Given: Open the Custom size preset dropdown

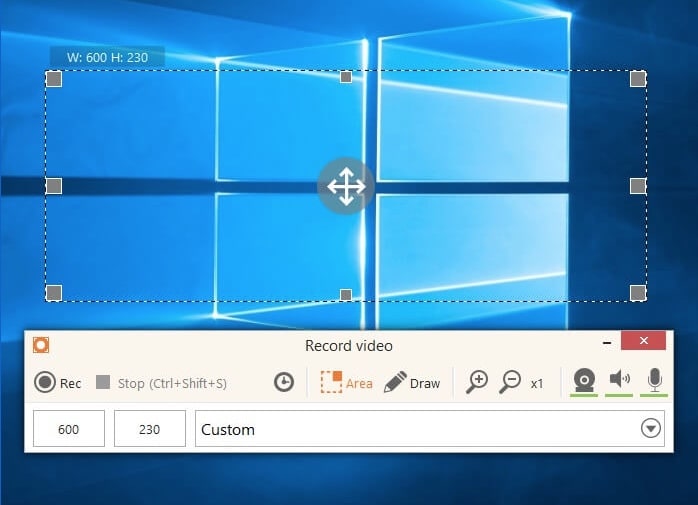Looking at the screenshot, I should pyautogui.click(x=430, y=428).
